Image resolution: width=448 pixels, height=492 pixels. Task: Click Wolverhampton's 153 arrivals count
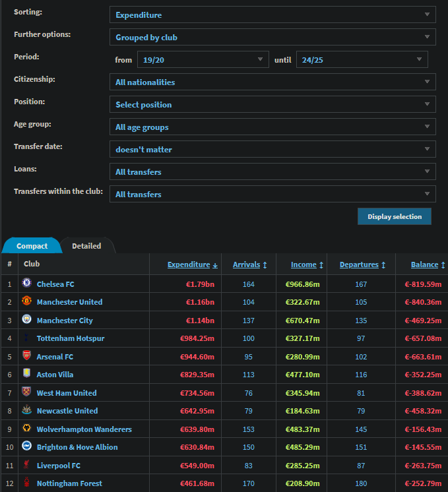[x=249, y=429]
